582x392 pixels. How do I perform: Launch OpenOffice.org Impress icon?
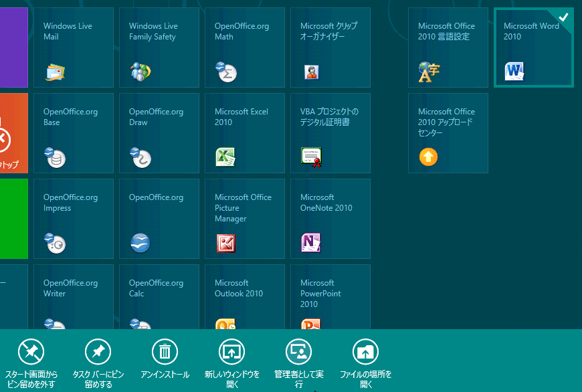(x=55, y=243)
